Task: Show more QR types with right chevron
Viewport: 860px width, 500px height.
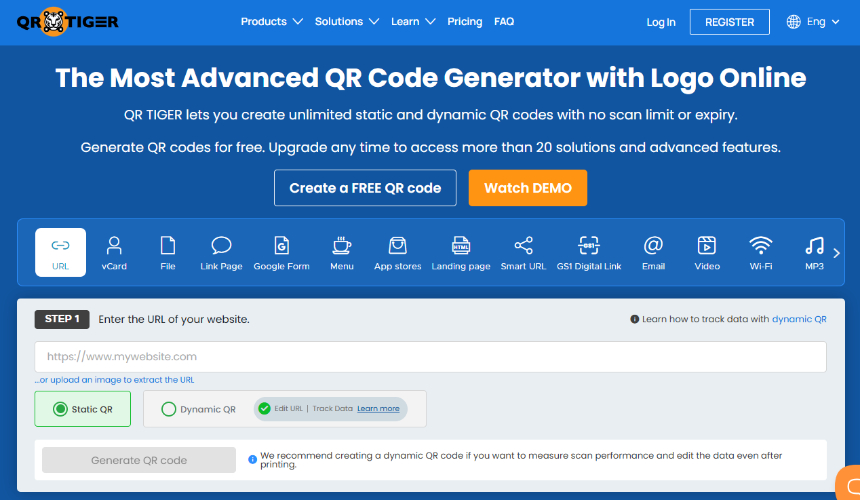Action: (836, 253)
